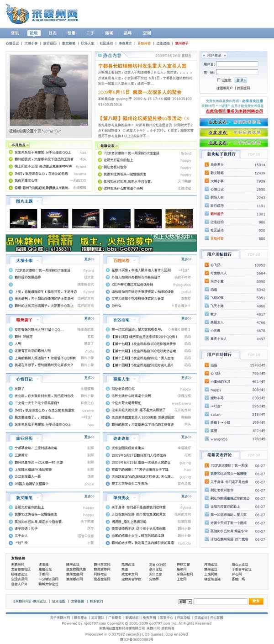
Task: Tick the 记住我 remember-me checkbox
Action: pyautogui.click(x=218, y=80)
